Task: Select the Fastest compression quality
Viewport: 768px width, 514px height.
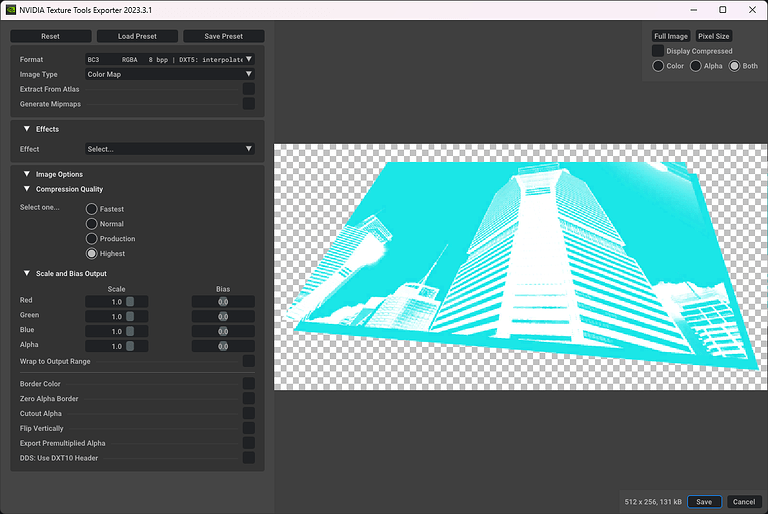Action: 92,209
